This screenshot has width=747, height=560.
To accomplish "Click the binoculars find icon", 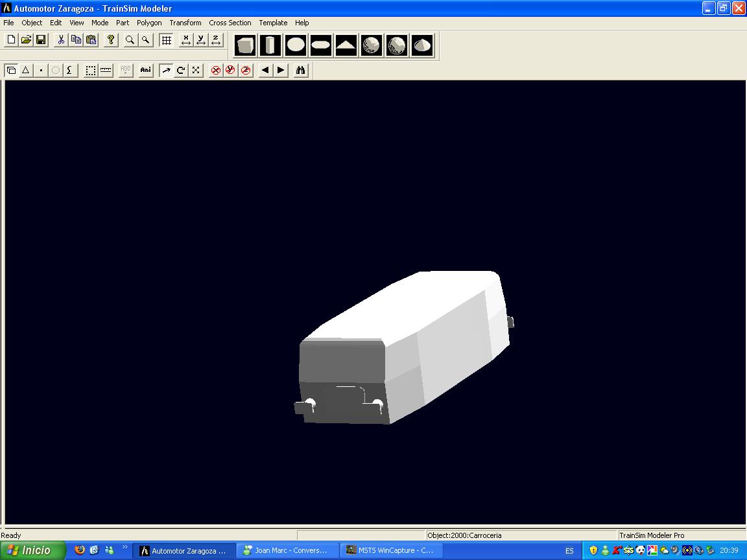I will pos(300,70).
